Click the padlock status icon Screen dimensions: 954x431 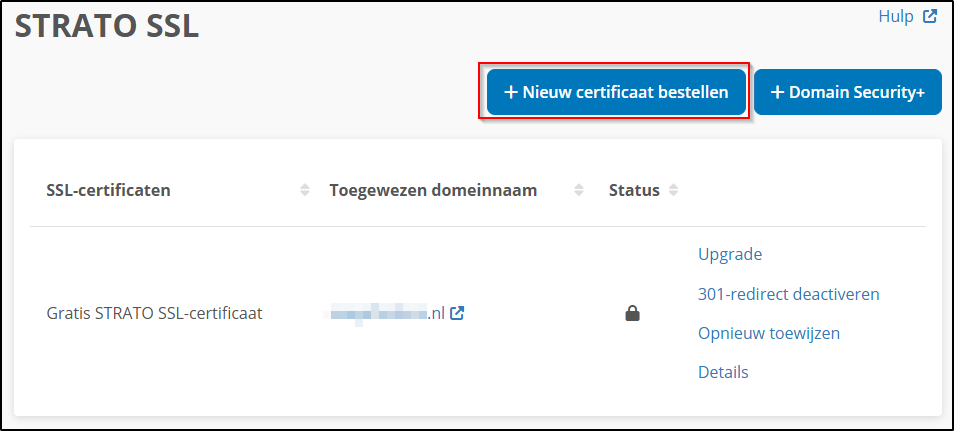633,314
